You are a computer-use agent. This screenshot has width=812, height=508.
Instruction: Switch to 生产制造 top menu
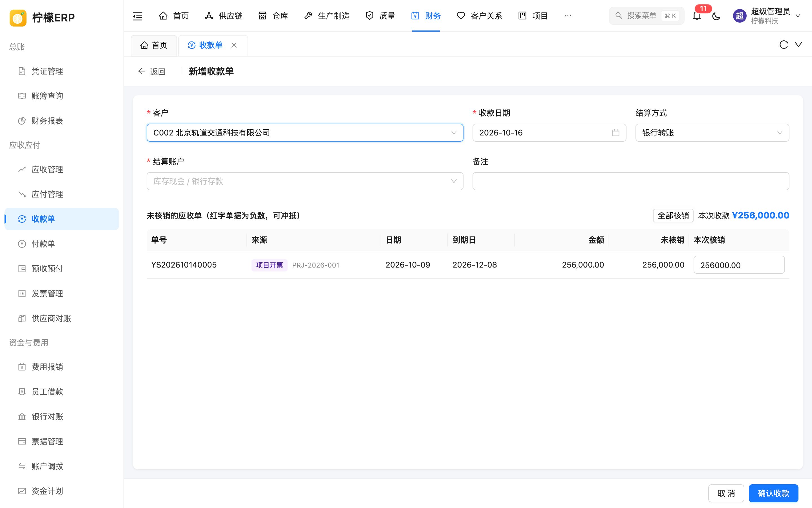(327, 16)
